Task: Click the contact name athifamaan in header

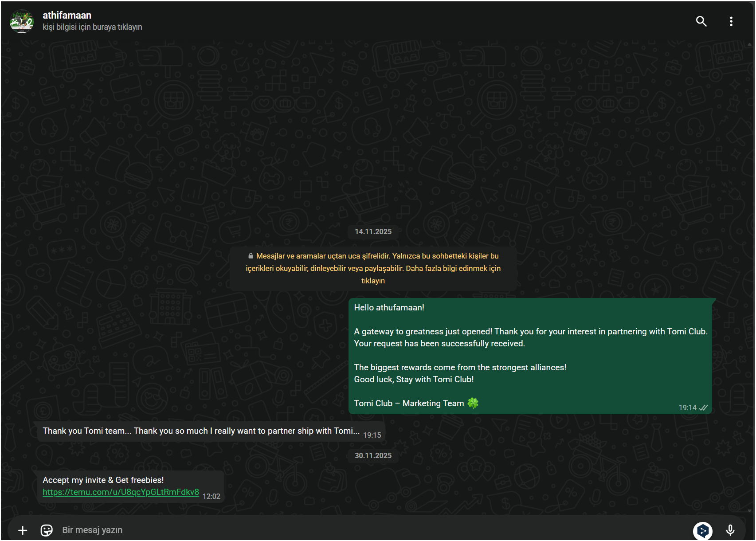Action: pyautogui.click(x=67, y=16)
